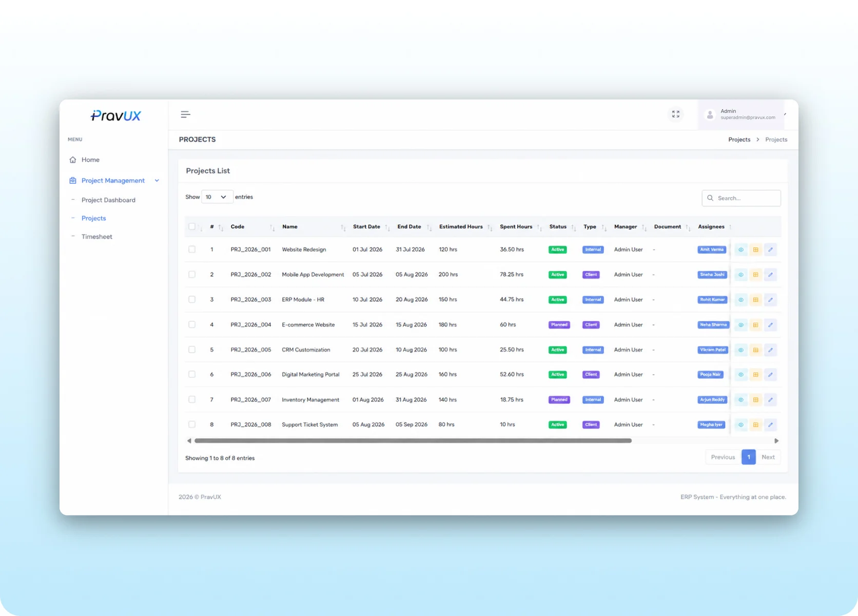This screenshot has width=858, height=616.
Task: Open the Admin user profile dropdown
Action: pos(744,114)
